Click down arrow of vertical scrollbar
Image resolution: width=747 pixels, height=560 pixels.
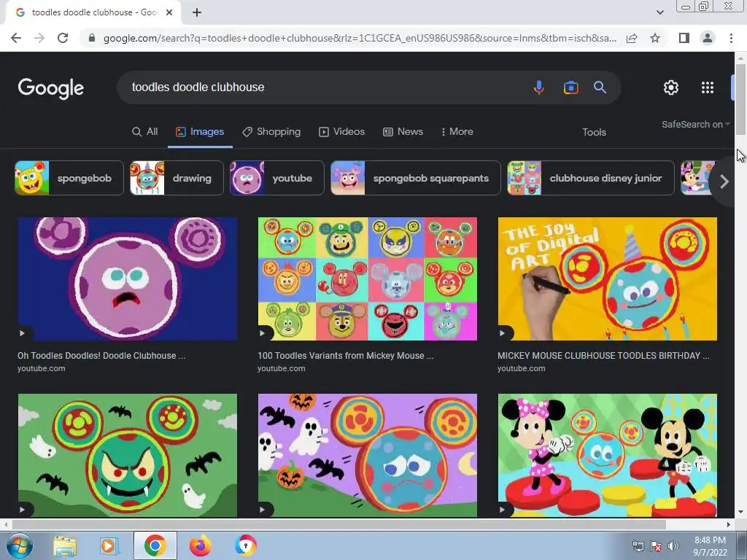[x=741, y=513]
